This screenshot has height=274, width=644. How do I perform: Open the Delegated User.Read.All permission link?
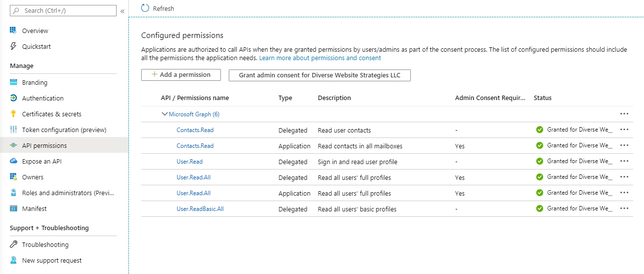pos(193,177)
